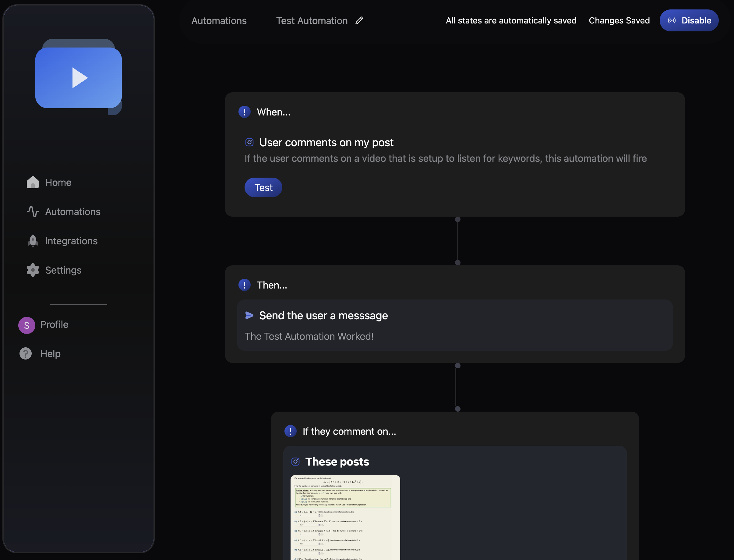Click the Instagram icon next to These posts

(x=295, y=462)
